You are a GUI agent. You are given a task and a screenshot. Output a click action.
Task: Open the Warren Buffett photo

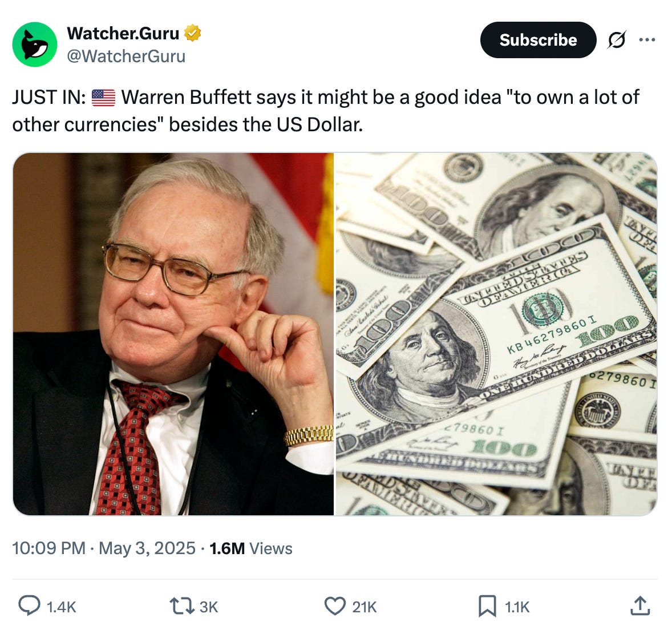[173, 334]
